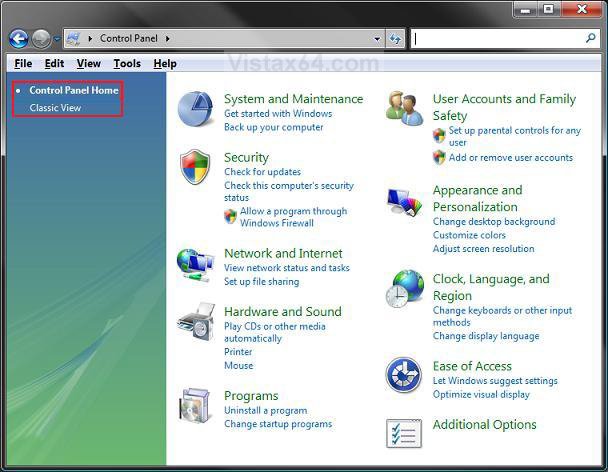Open the Appearance and Personalization monitor icon
The width and height of the screenshot is (608, 472).
[404, 202]
